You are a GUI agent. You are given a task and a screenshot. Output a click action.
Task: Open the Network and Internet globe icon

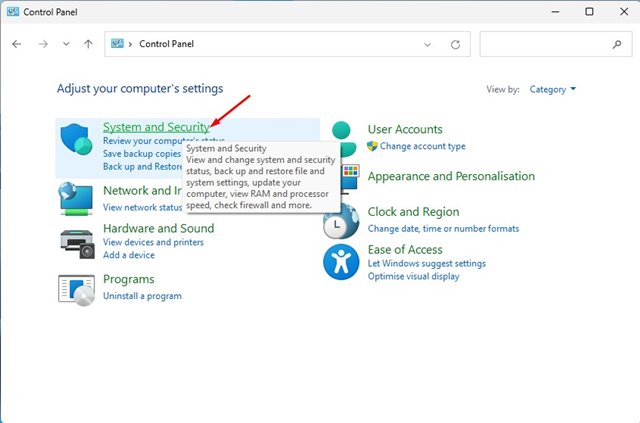(76, 199)
